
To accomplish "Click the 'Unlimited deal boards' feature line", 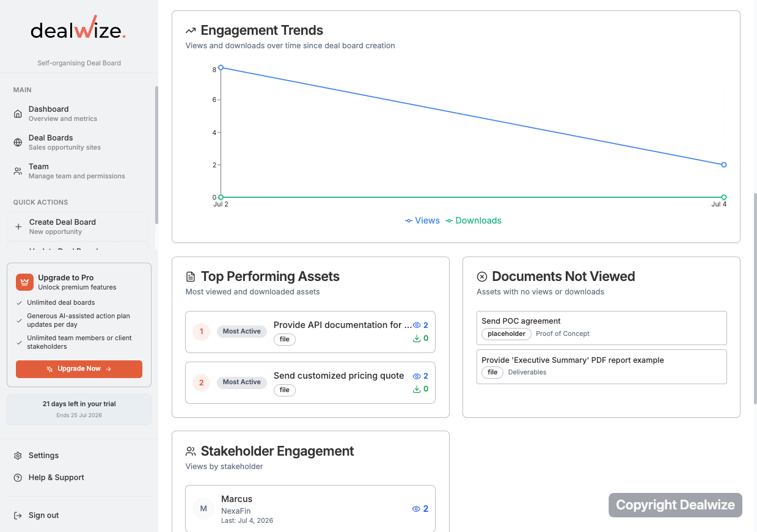I will click(61, 303).
